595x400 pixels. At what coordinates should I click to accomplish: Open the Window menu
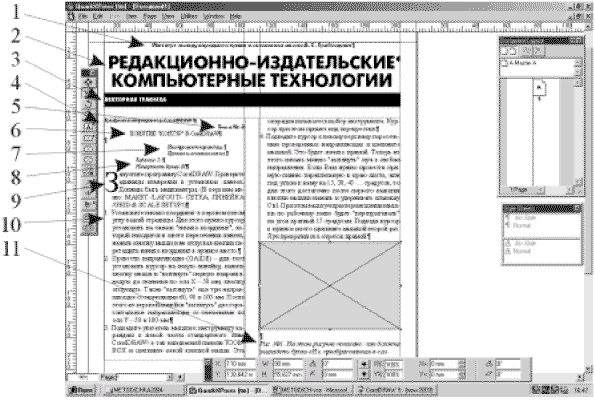[214, 17]
